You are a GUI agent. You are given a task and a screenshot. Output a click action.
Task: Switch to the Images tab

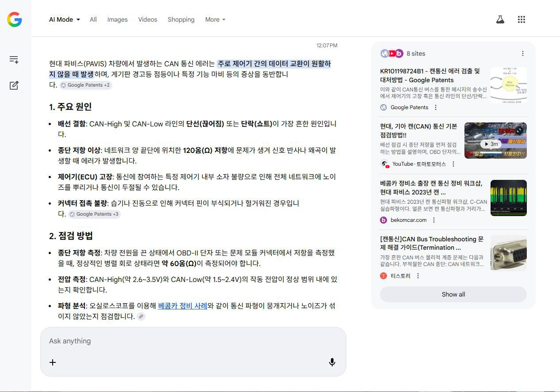pos(117,19)
